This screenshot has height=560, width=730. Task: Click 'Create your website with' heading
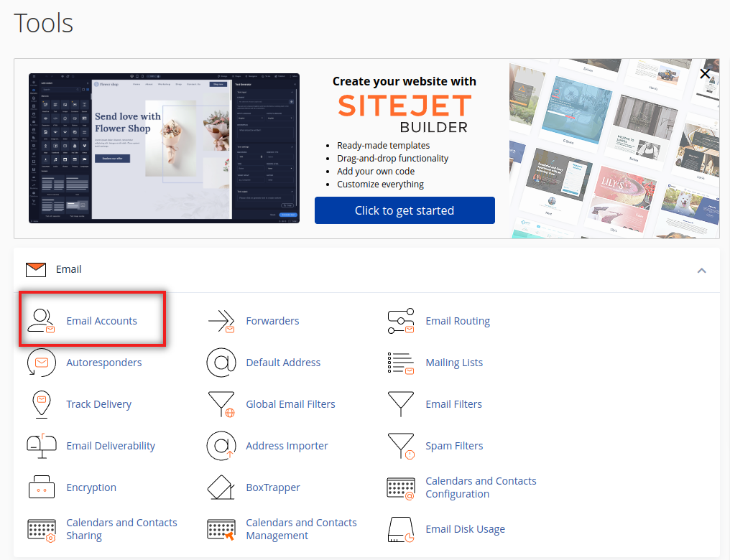[404, 81]
